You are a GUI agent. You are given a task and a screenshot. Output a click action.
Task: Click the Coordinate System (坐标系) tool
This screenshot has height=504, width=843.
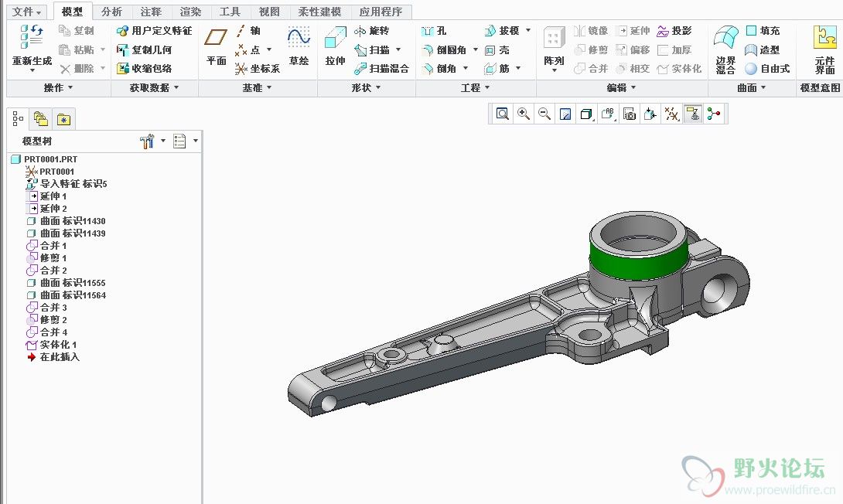tap(257, 68)
